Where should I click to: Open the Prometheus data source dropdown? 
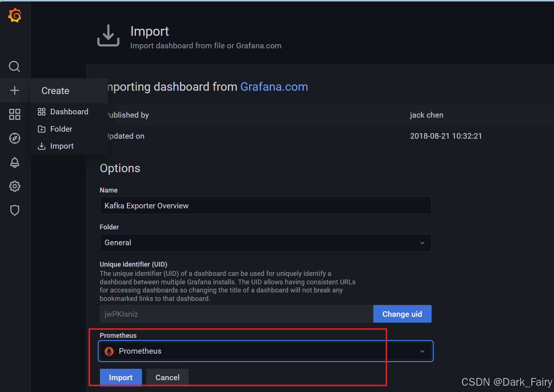[265, 351]
